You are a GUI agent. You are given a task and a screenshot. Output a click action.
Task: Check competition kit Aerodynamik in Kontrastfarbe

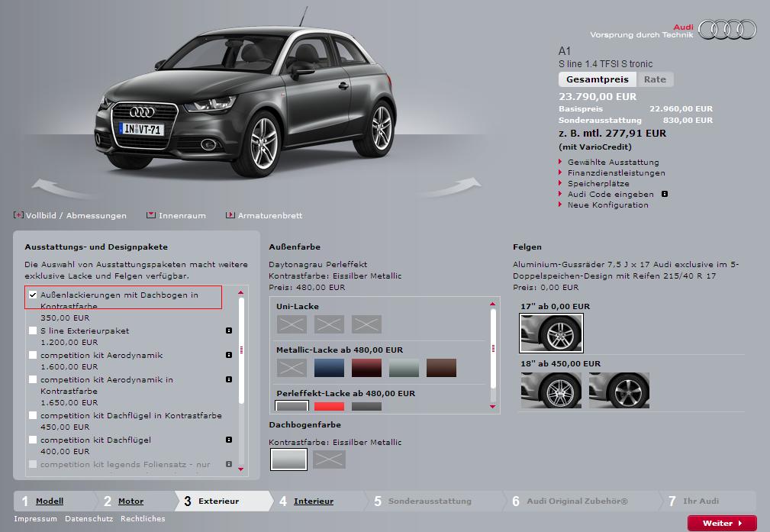33,379
